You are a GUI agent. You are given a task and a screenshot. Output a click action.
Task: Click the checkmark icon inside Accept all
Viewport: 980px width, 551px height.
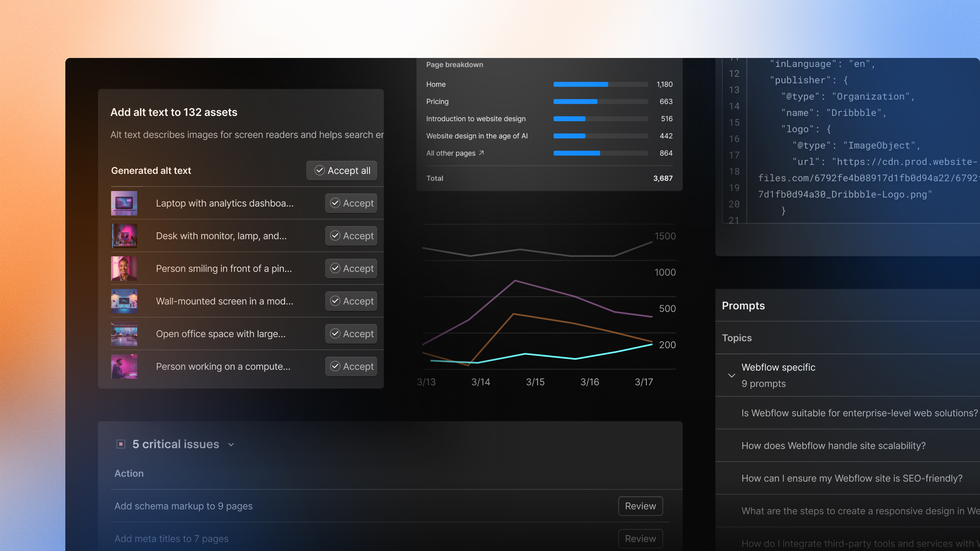(x=320, y=171)
